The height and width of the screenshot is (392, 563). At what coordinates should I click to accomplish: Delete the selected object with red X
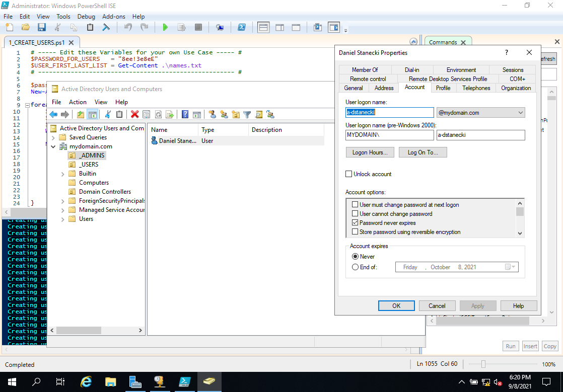134,114
